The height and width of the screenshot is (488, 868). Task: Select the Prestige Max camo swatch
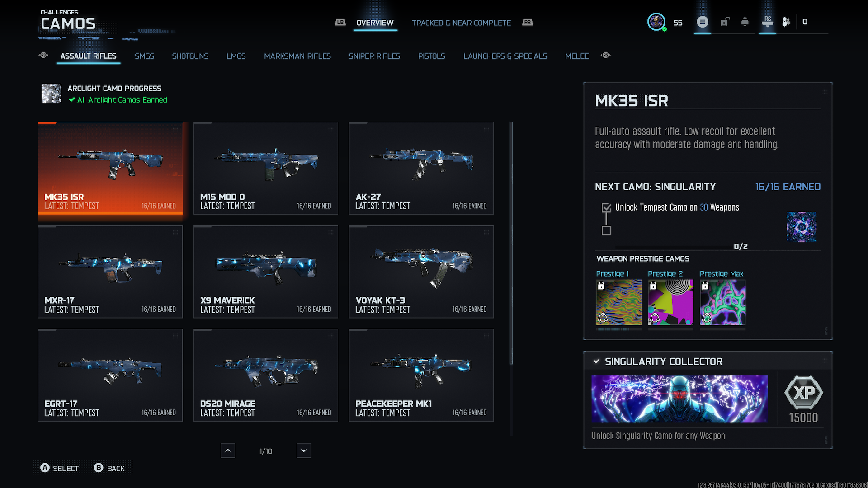tap(722, 302)
